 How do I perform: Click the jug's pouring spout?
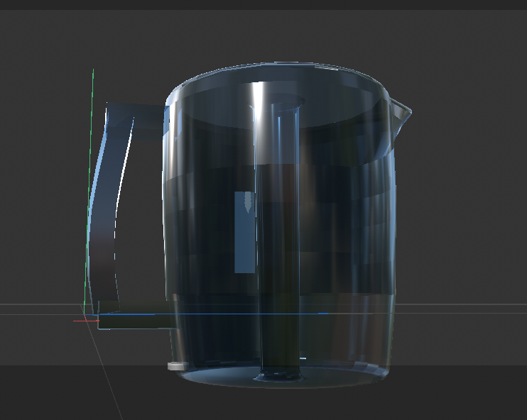401,114
